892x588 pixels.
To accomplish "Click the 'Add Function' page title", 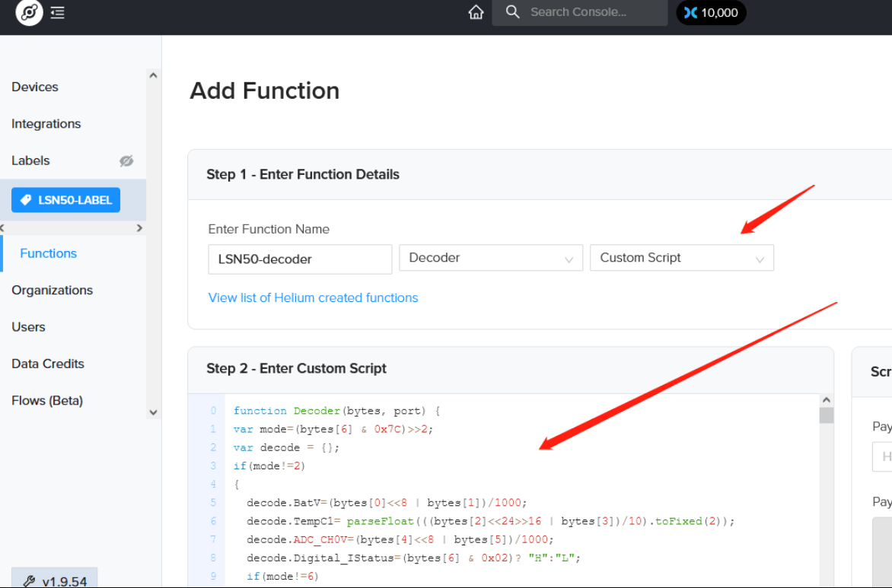I will pyautogui.click(x=265, y=91).
